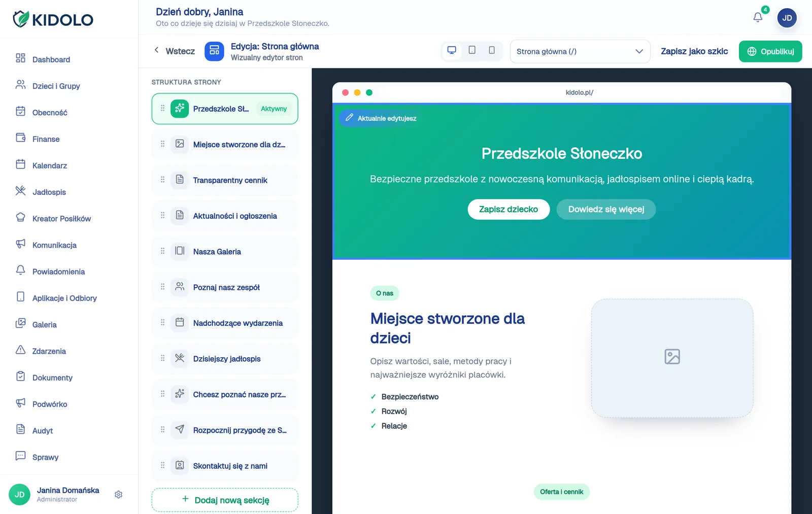Click Dowiedz się więcej in preview

click(606, 209)
